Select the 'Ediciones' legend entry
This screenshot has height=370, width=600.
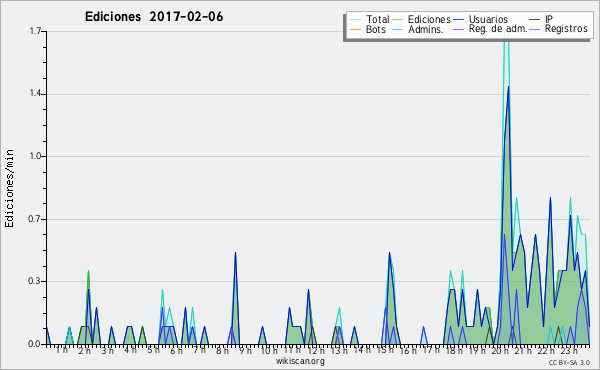(429, 19)
